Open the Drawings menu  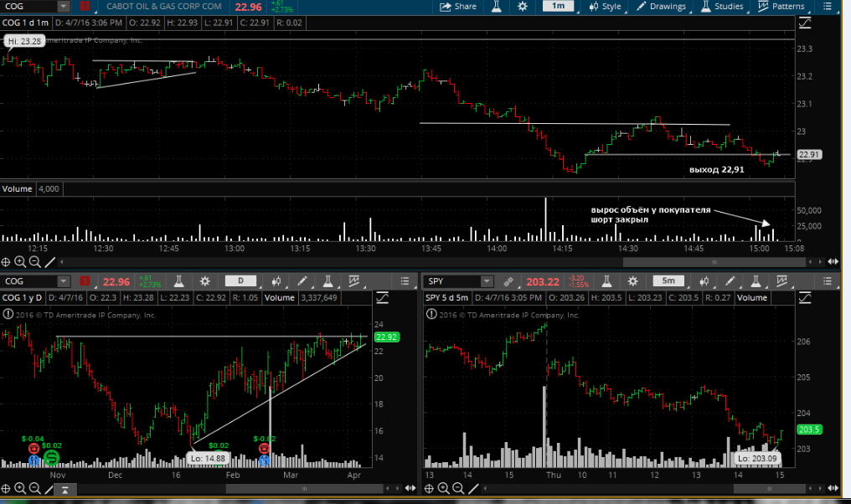pyautogui.click(x=661, y=7)
